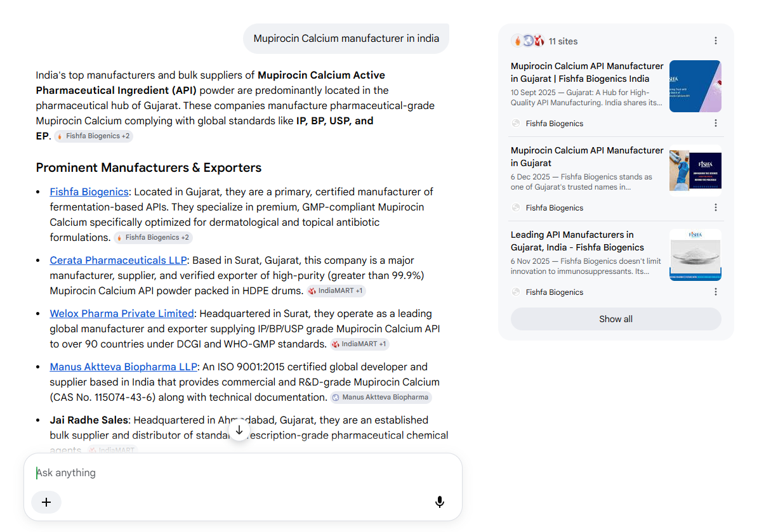Image resolution: width=771 pixels, height=532 pixels.
Task: Open the three-dot menu beside 11 sites
Action: 716,41
